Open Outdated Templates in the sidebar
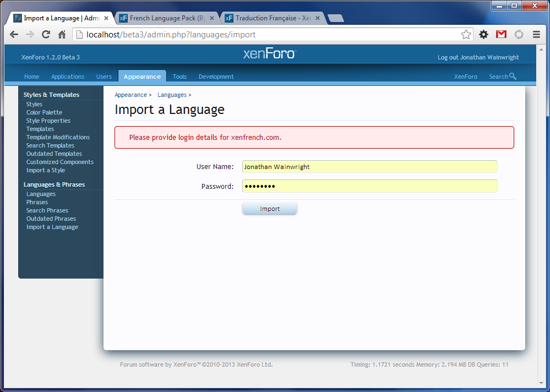Viewport: 550px width, 392px height. (x=54, y=154)
